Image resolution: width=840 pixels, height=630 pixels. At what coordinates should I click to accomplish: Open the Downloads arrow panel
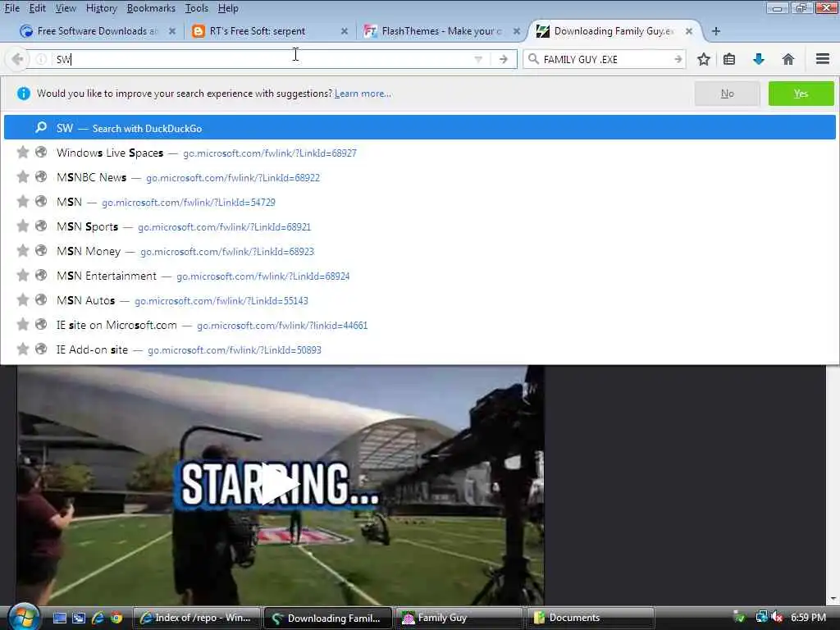(758, 59)
